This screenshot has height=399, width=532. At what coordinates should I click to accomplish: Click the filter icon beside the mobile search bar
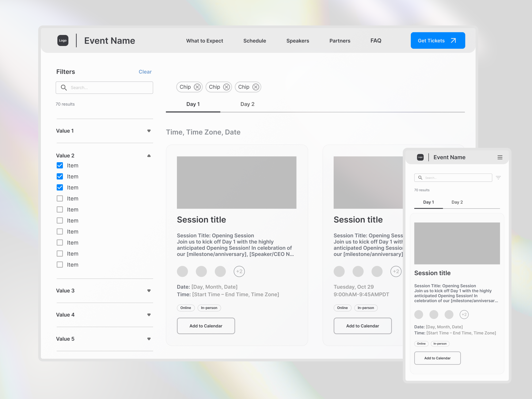(x=498, y=177)
